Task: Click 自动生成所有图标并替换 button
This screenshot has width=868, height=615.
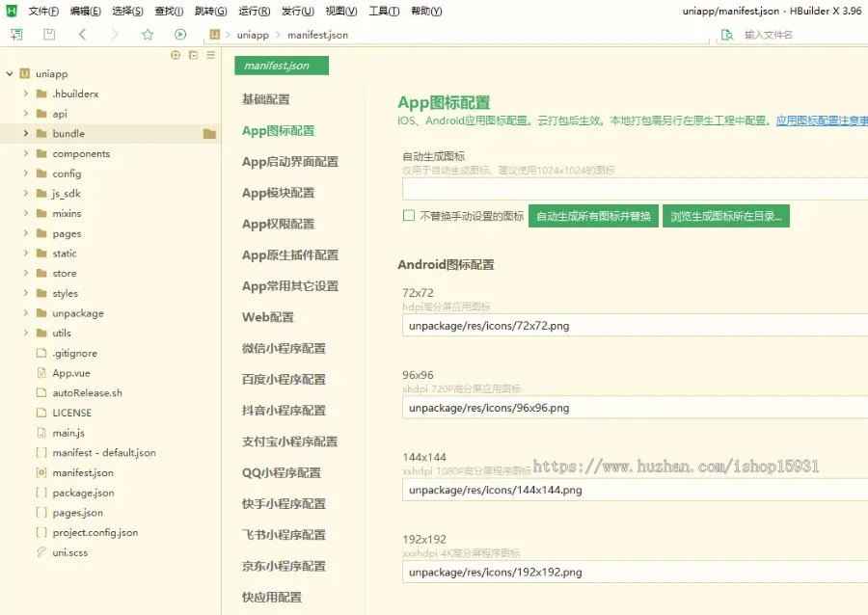Action: click(593, 216)
